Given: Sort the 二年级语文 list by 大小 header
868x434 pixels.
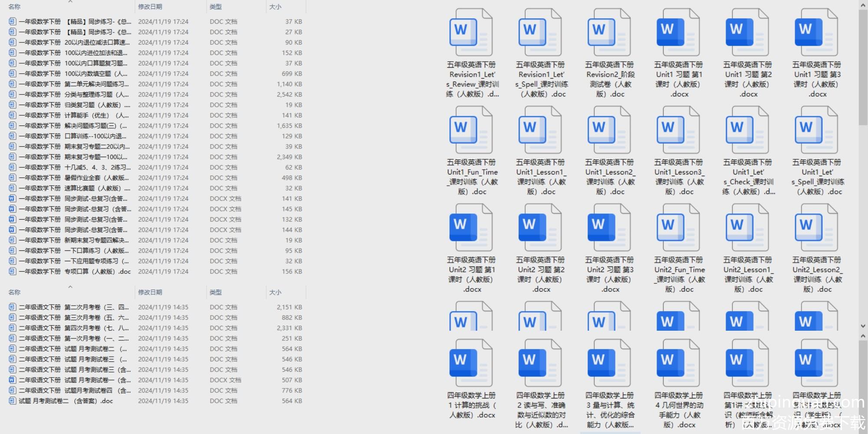Looking at the screenshot, I should 275,293.
